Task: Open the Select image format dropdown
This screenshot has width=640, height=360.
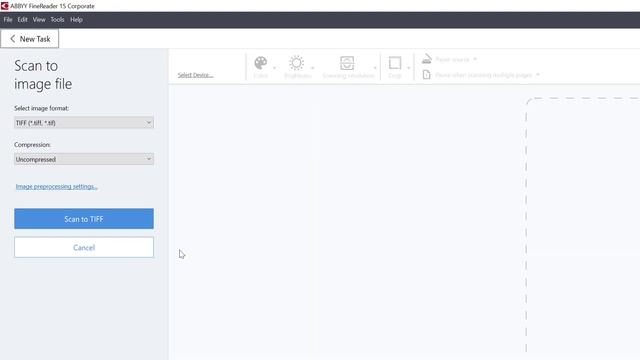Action: coord(84,122)
